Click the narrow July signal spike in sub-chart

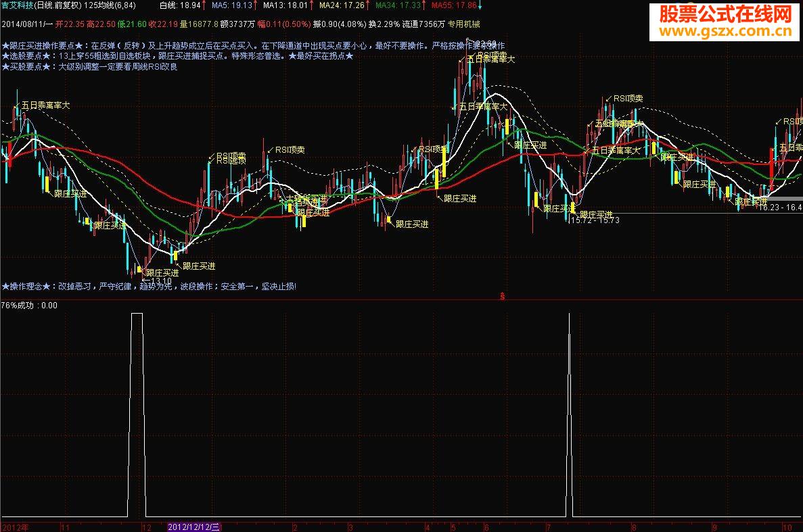click(569, 414)
